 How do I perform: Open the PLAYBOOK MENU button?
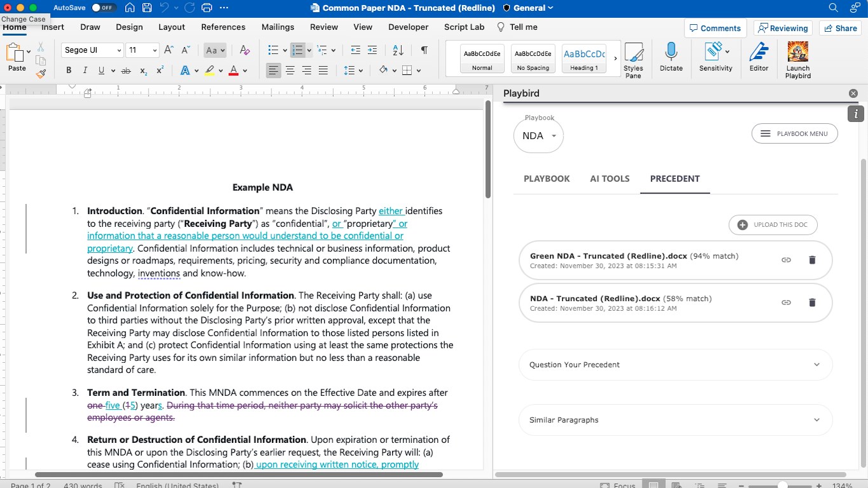(x=794, y=134)
